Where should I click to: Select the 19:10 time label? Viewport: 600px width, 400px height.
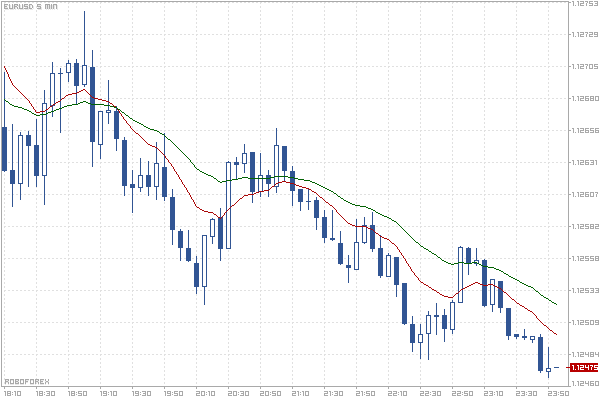109,393
